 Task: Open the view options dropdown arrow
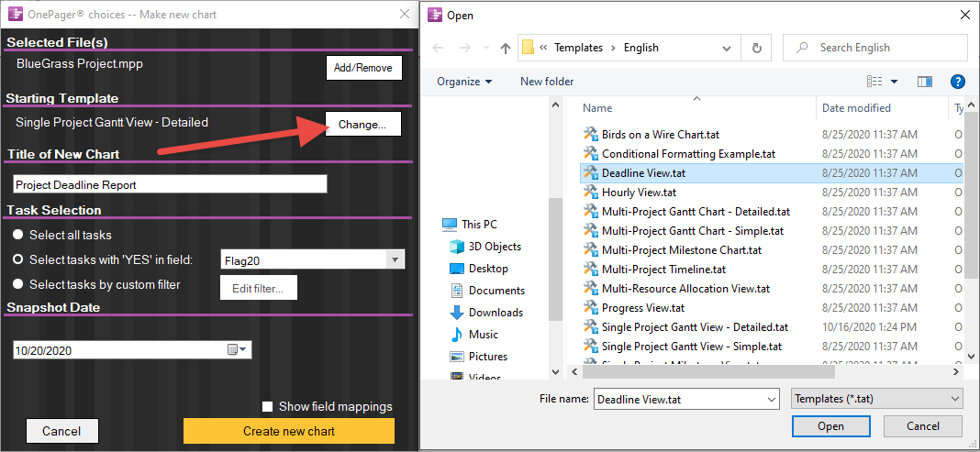tap(894, 82)
